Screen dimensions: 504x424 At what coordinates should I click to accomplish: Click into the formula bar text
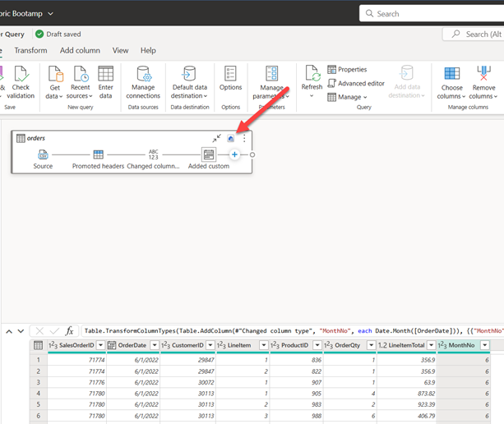click(292, 331)
